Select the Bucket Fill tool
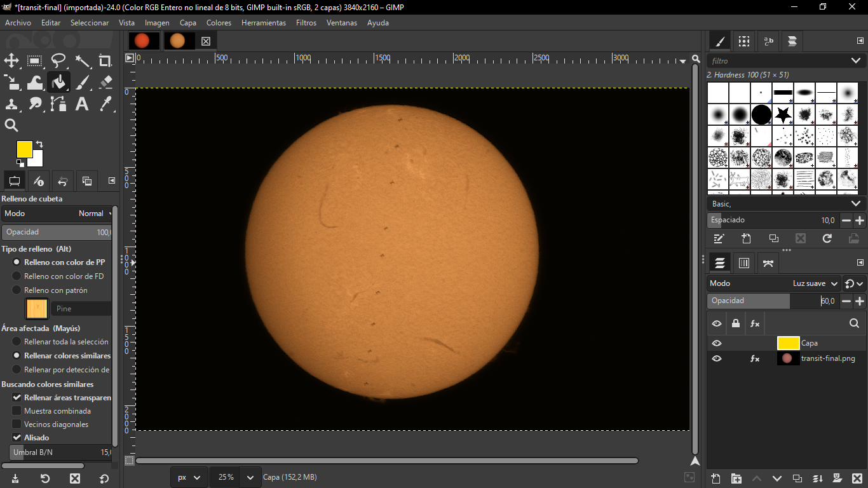Image resolution: width=868 pixels, height=488 pixels. click(x=58, y=82)
